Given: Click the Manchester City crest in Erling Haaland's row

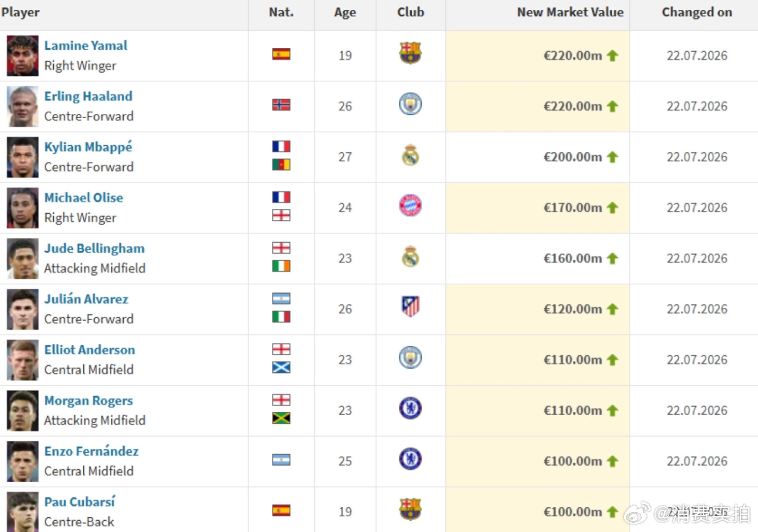Looking at the screenshot, I should (x=410, y=104).
